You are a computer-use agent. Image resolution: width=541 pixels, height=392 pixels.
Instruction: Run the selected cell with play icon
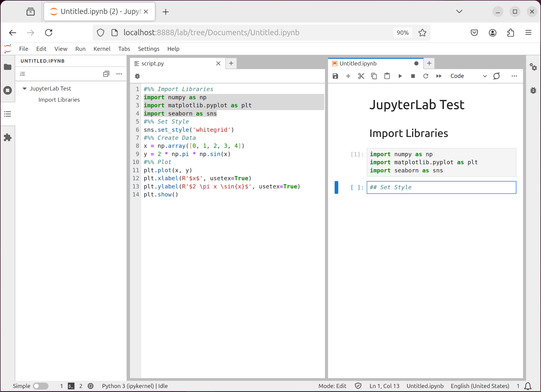(x=400, y=76)
